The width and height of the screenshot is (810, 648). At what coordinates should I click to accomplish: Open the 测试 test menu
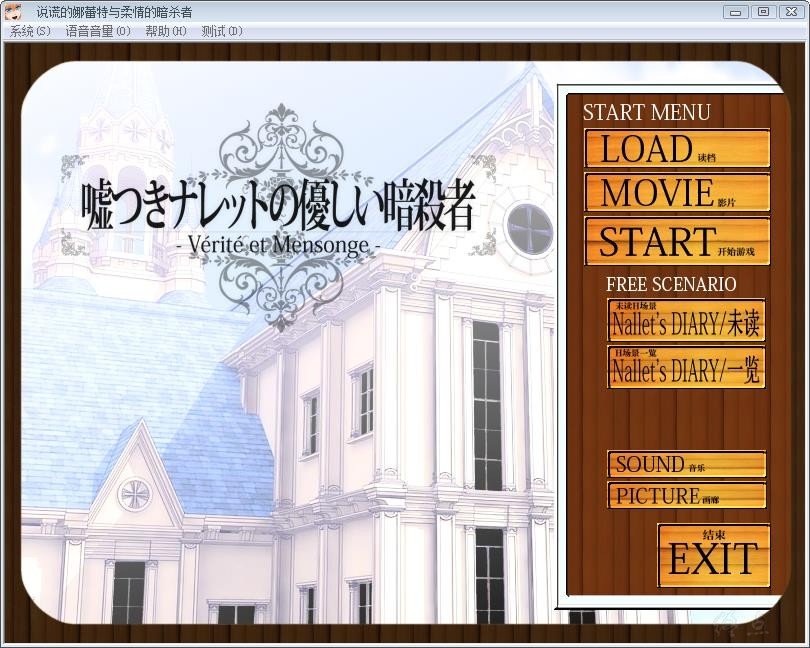pyautogui.click(x=221, y=31)
